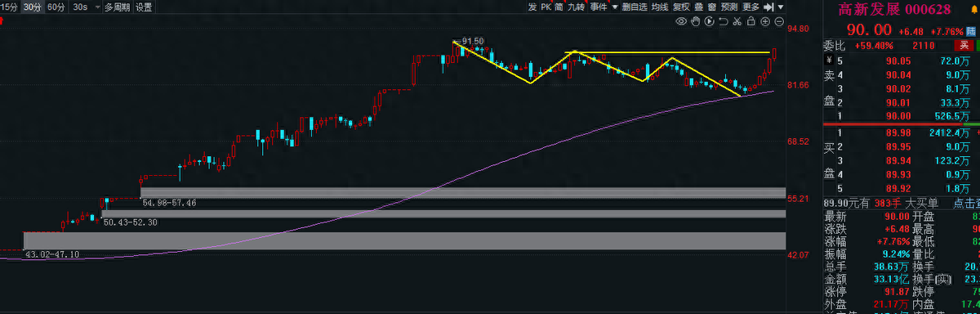Click the skip-to-latest arrow icon in toolbar
Image resolution: width=980 pixels, height=314 pixels.
(768, 7)
